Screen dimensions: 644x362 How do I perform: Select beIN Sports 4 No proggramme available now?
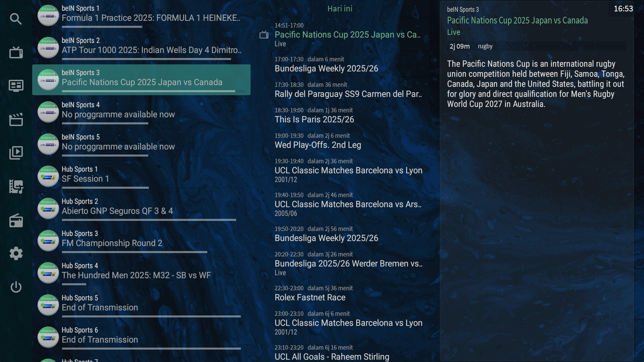pyautogui.click(x=141, y=112)
